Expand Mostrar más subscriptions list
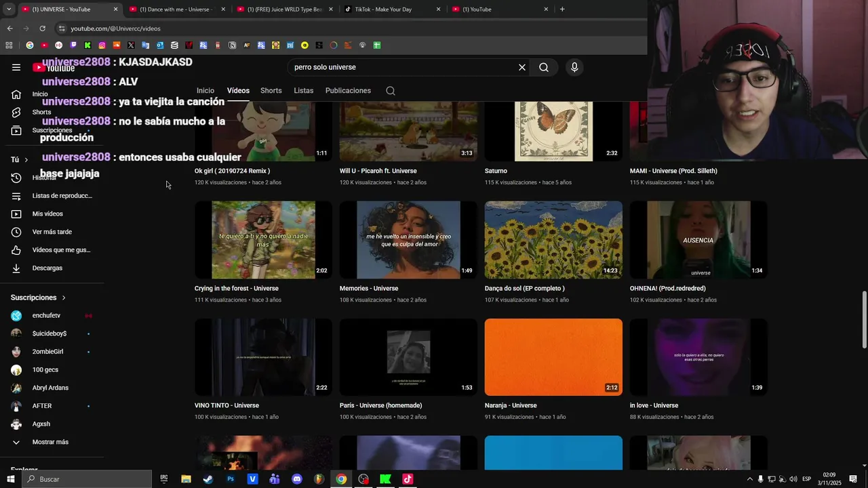The image size is (868, 488). (x=52, y=442)
